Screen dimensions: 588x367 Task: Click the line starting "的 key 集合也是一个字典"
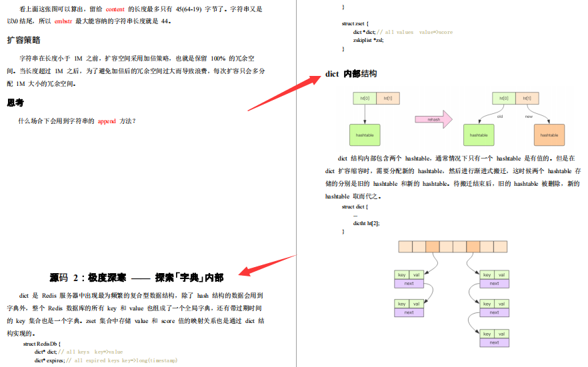135,321
